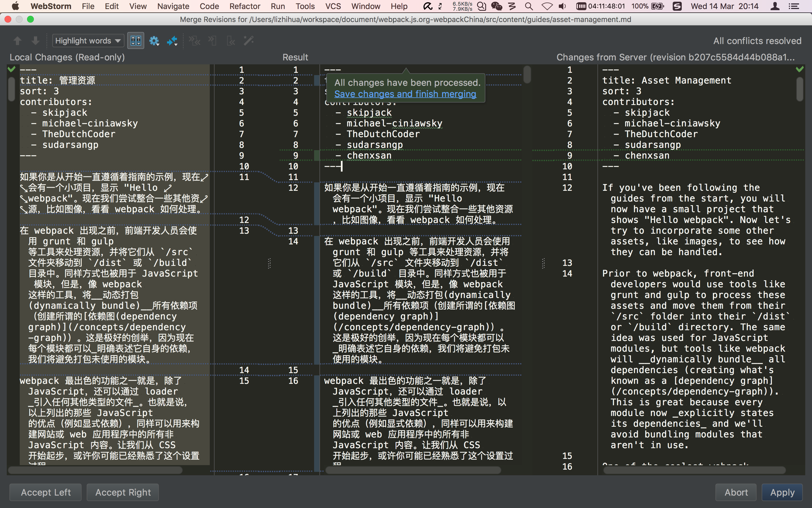The width and height of the screenshot is (812, 508).
Task: Click the magic wand resolve conflicts icon
Action: (x=249, y=41)
